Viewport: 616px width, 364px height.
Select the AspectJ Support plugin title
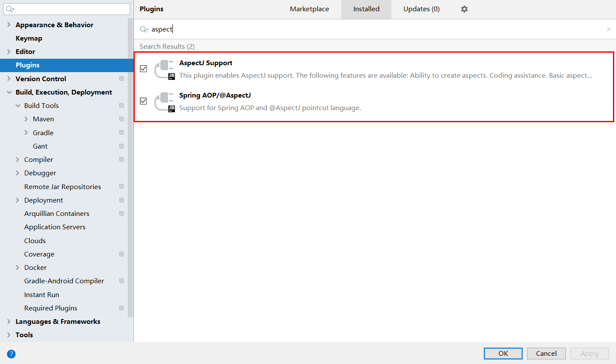[206, 63]
